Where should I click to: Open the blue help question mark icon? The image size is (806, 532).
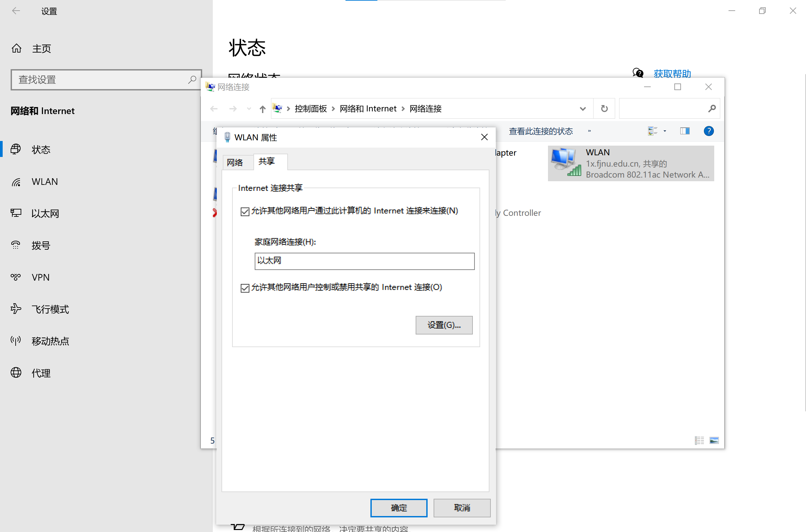[x=708, y=131]
